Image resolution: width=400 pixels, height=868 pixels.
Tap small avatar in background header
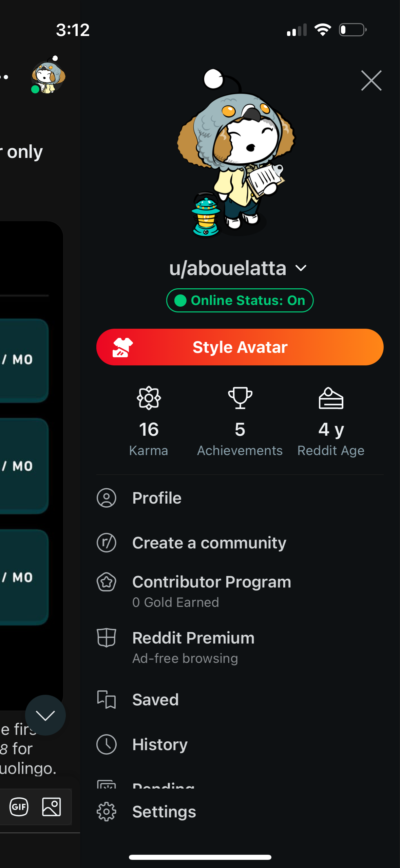click(48, 75)
